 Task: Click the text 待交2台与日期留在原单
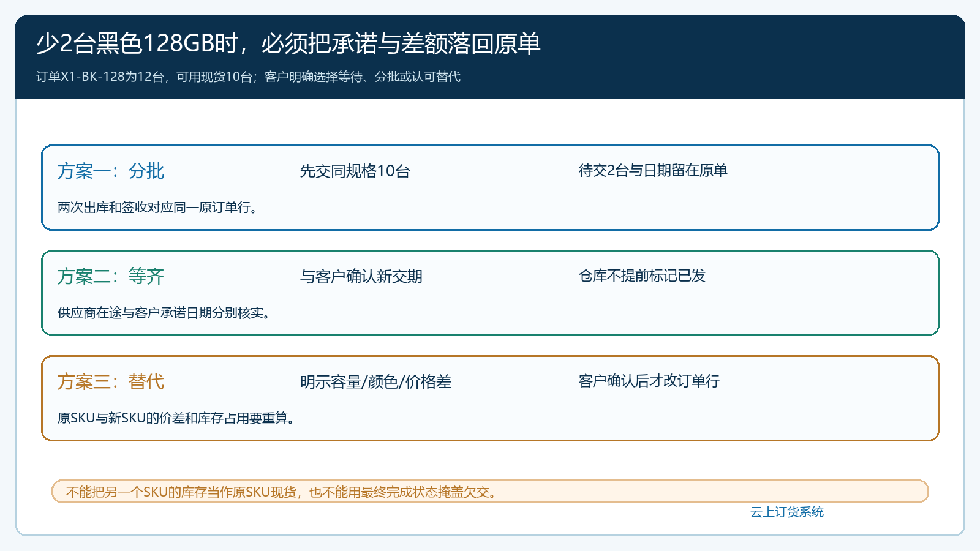point(653,170)
